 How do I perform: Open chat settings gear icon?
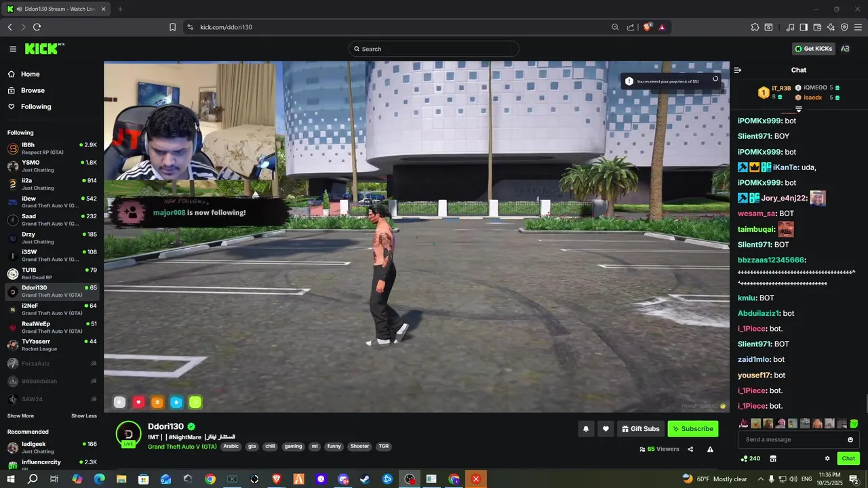[x=827, y=458]
